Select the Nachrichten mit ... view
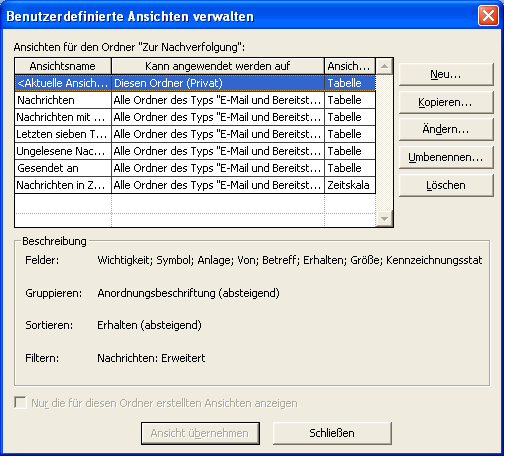The height and width of the screenshot is (457, 505). point(195,117)
